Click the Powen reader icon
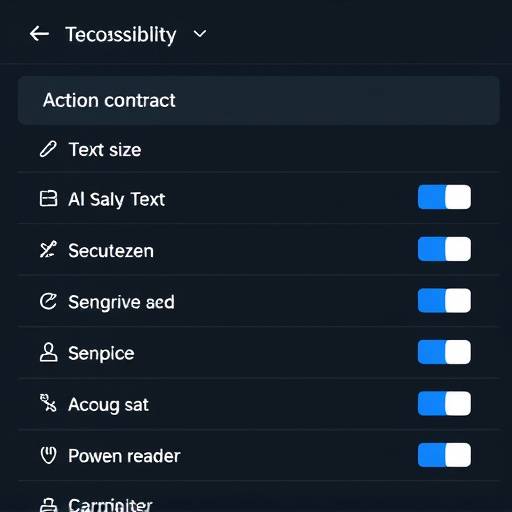Viewport: 512px width, 512px height. click(x=48, y=455)
